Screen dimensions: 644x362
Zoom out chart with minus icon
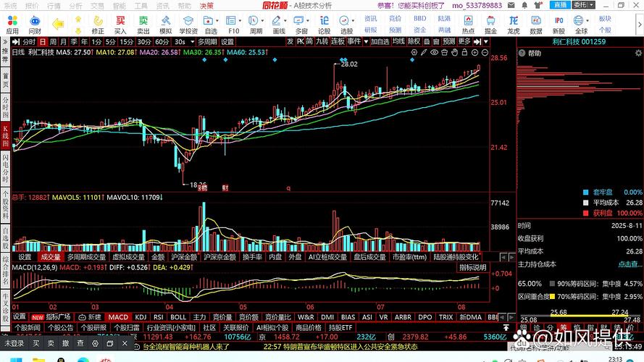(x=485, y=53)
